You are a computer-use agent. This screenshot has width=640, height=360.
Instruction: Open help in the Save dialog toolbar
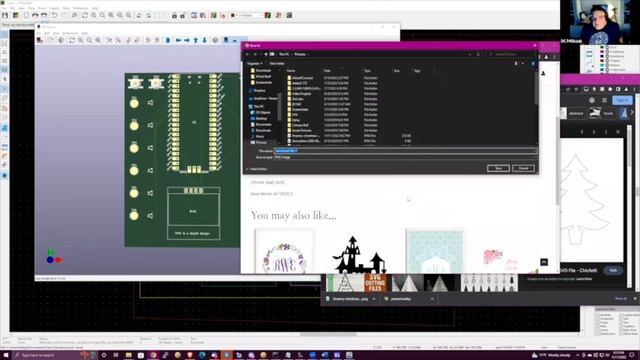point(533,64)
